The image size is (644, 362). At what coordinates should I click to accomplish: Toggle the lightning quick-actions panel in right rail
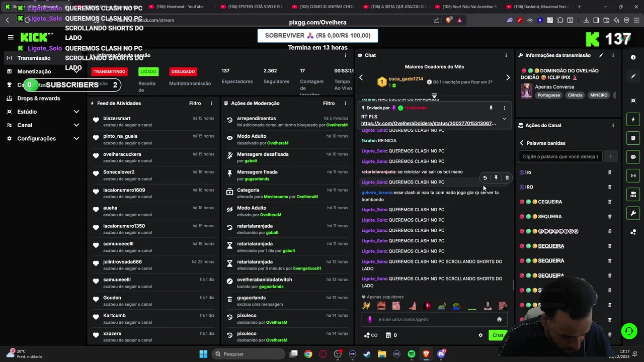coord(633,120)
